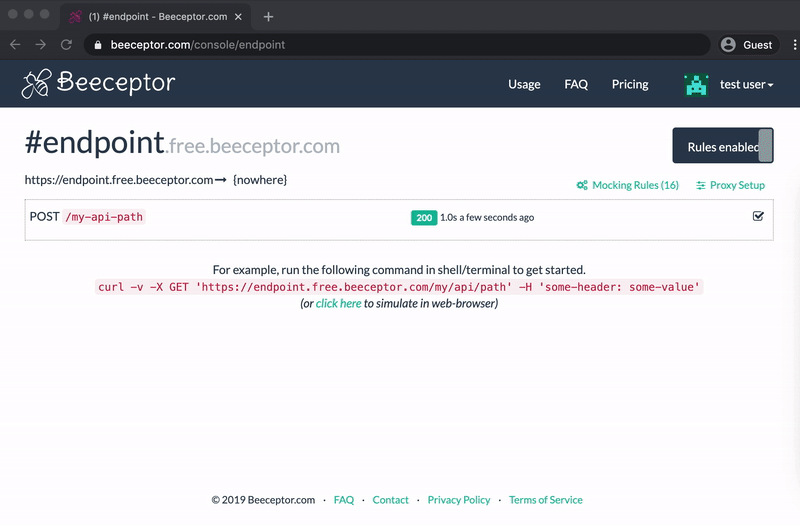Click the browser back arrow
The height and width of the screenshot is (525, 800).
coord(16,45)
